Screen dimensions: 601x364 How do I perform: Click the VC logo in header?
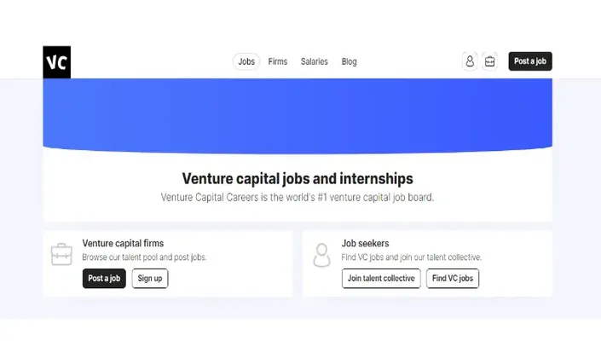click(x=57, y=62)
